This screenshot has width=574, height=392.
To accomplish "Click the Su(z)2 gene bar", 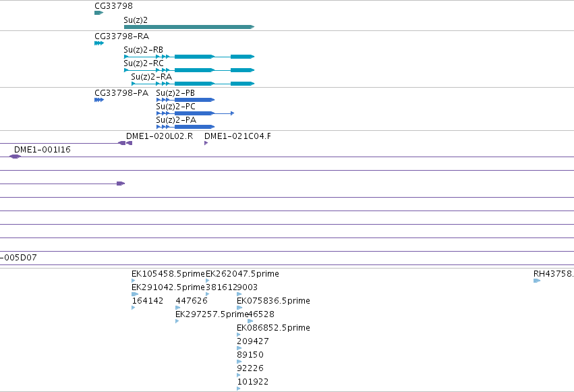I will pyautogui.click(x=190, y=27).
